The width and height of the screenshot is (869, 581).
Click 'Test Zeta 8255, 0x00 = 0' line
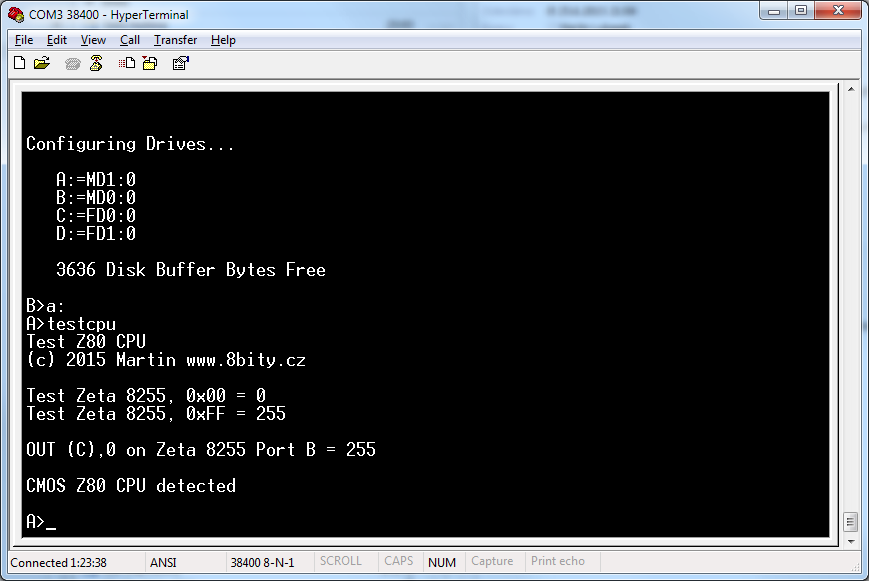(x=146, y=396)
